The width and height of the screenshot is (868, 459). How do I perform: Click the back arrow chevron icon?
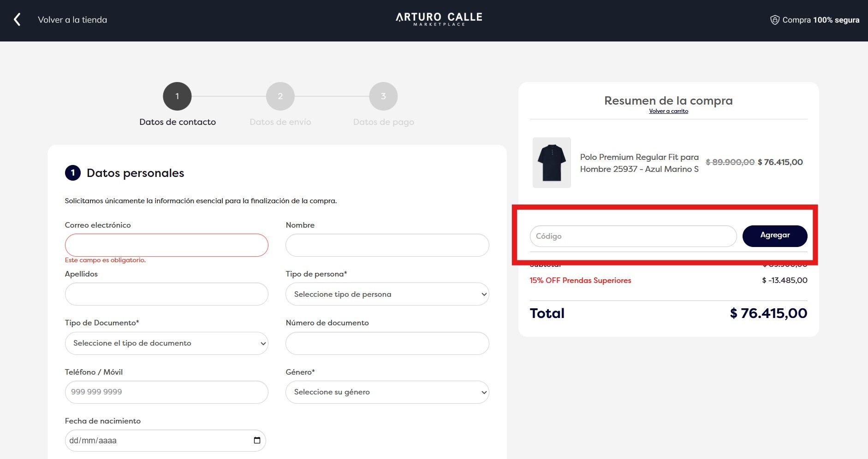pyautogui.click(x=18, y=19)
